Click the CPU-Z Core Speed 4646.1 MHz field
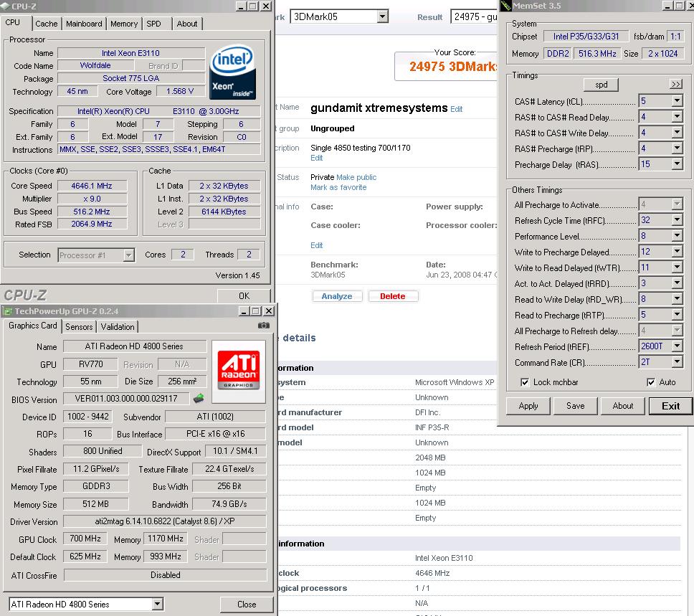The image size is (694, 616). coord(92,186)
